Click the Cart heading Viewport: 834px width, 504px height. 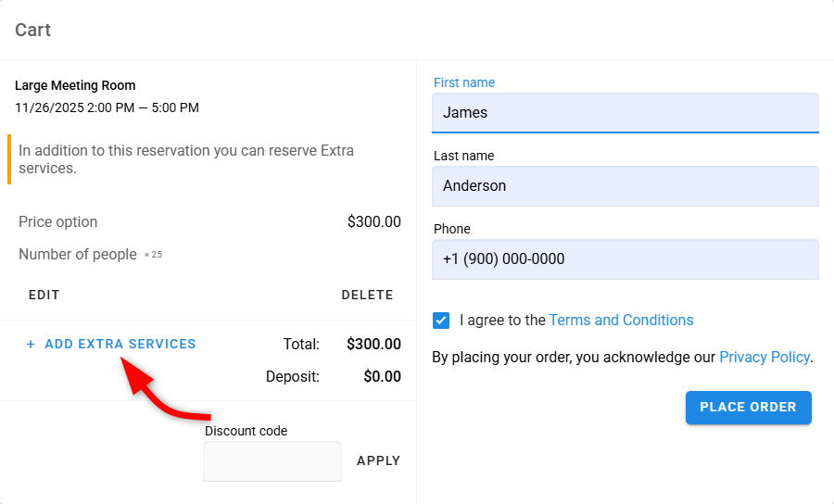coord(33,30)
